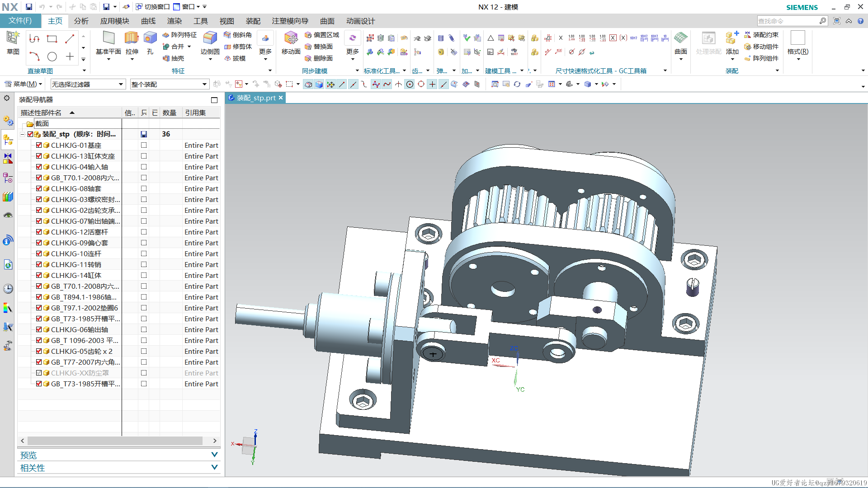Toggle checkbox for CLHKJG-14缸体
This screenshot has height=488, width=868.
39,275
